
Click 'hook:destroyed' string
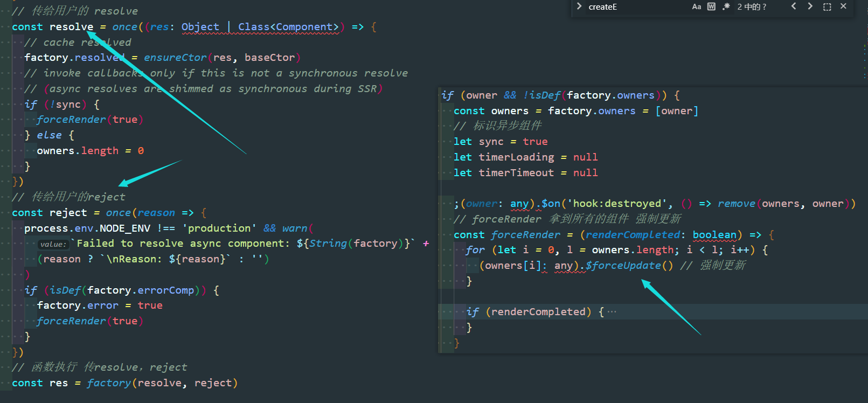tap(617, 204)
